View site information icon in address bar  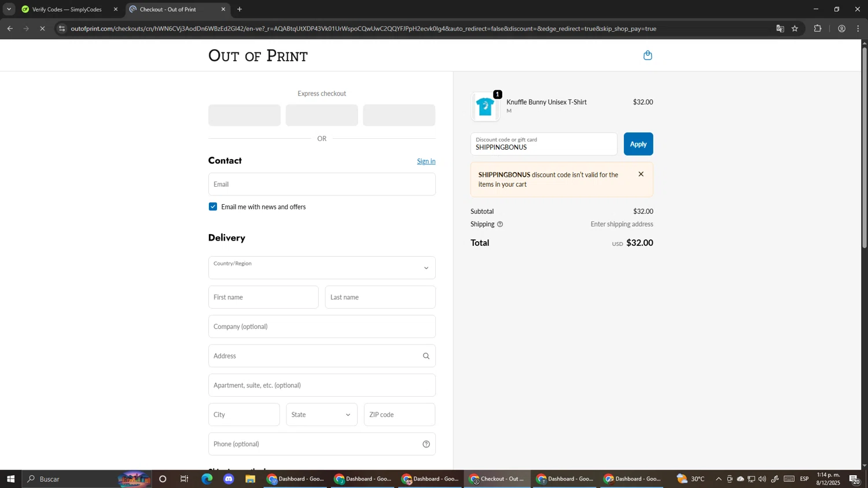(62, 28)
